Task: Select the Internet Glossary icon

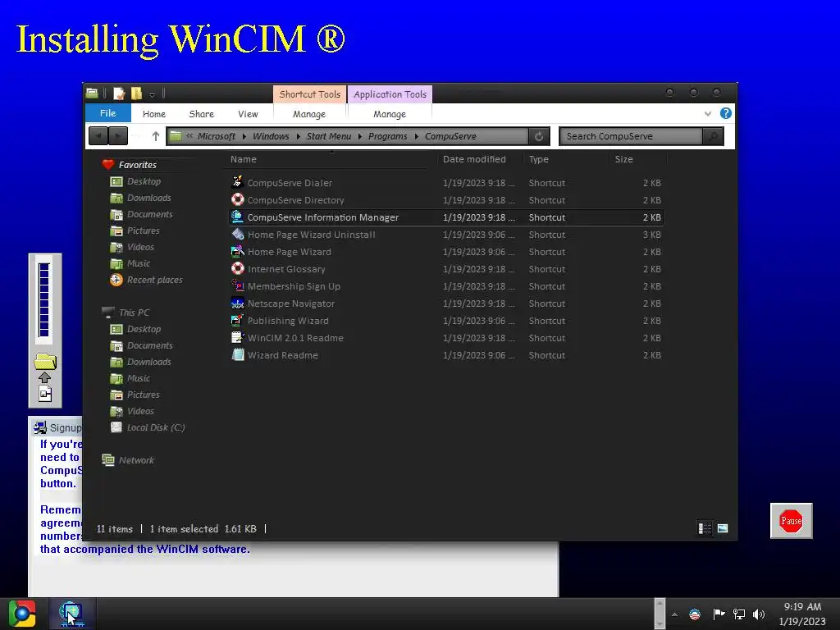Action: click(237, 268)
